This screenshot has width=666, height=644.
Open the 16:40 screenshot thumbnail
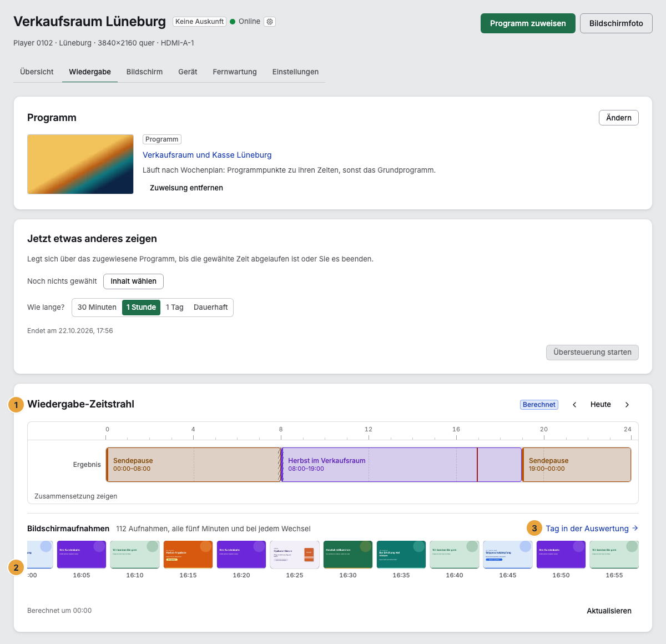pos(455,555)
